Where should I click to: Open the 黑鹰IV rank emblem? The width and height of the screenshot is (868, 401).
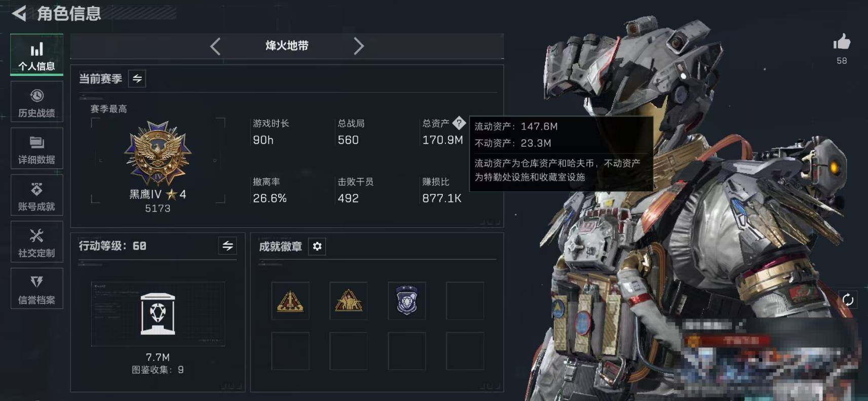click(x=158, y=153)
